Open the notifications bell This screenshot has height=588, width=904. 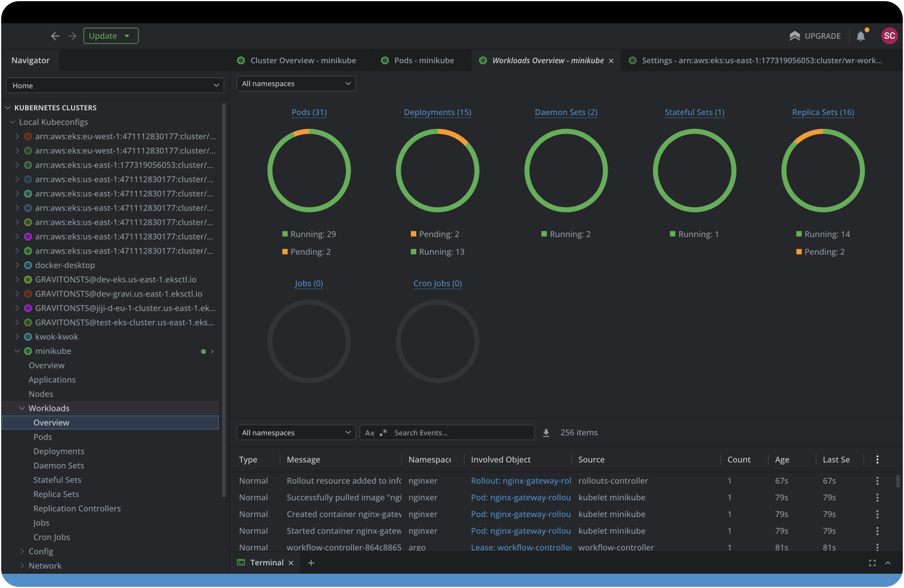tap(861, 36)
